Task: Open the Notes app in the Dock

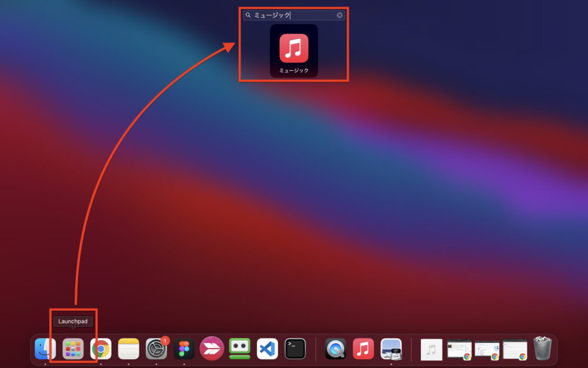Action: (x=129, y=349)
